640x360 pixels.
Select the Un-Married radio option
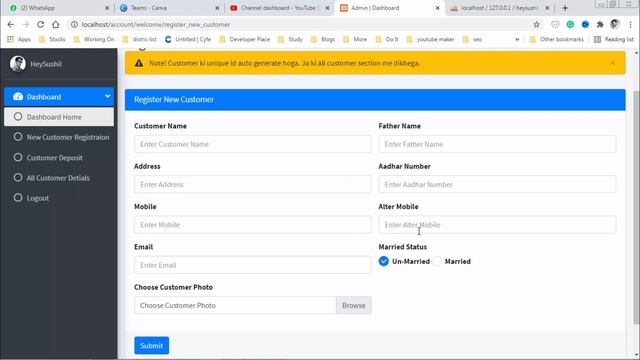384,261
